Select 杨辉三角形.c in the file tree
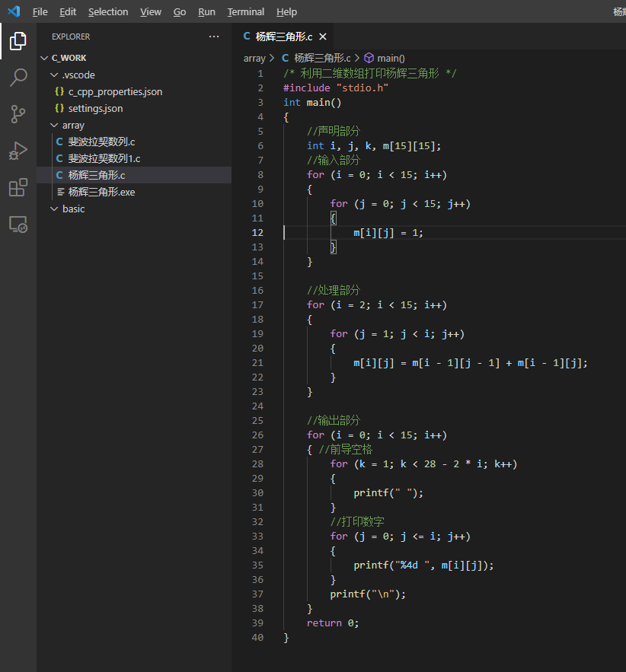 [x=134, y=175]
